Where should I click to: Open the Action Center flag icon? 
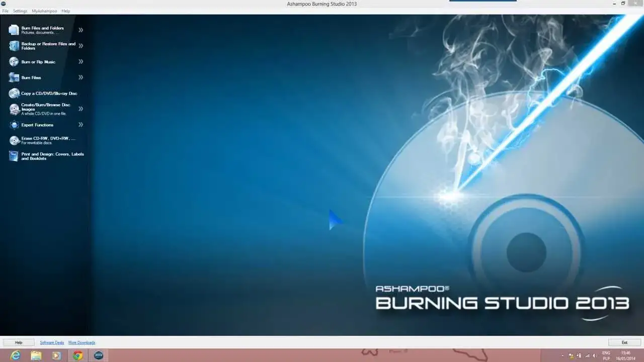click(571, 355)
